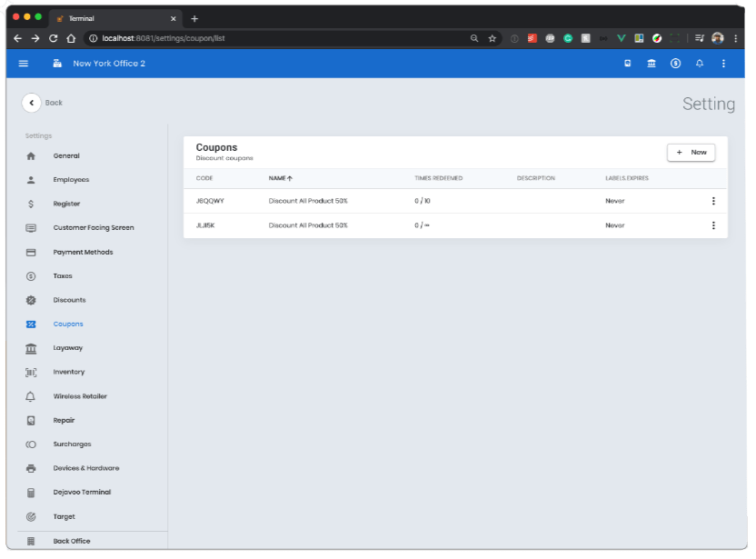This screenshot has height=559, width=756.
Task: Open the bank icon in the blue header
Action: pos(652,64)
